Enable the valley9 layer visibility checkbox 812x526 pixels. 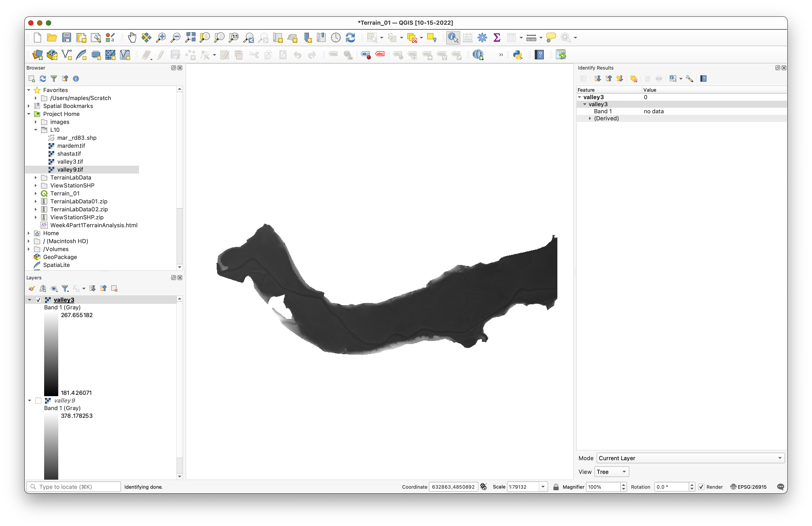click(38, 400)
